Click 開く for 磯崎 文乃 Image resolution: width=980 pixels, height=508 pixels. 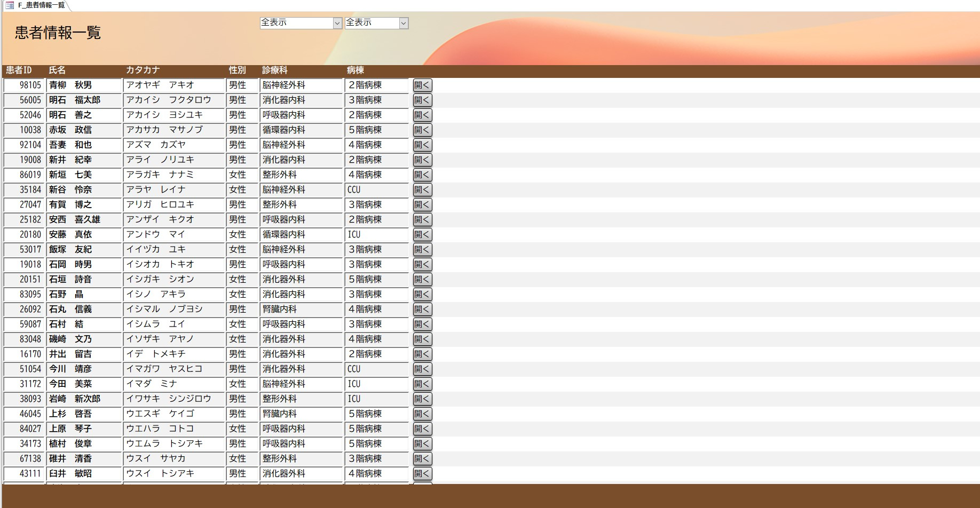(x=422, y=339)
